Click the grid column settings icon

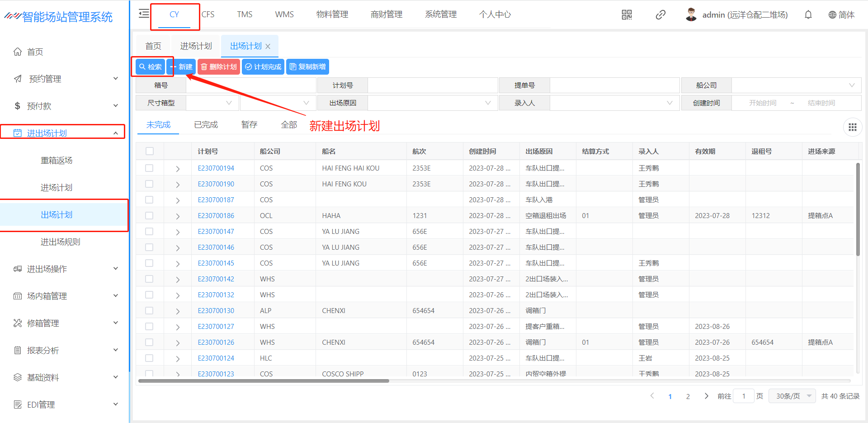[x=852, y=128]
